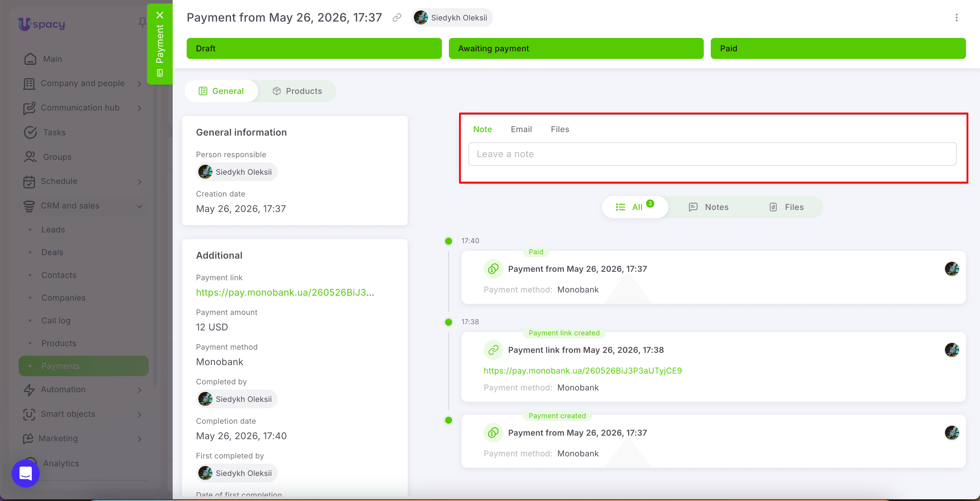Screen dimensions: 980x501
Task: Collapse CRM and sales section
Action: tap(140, 206)
